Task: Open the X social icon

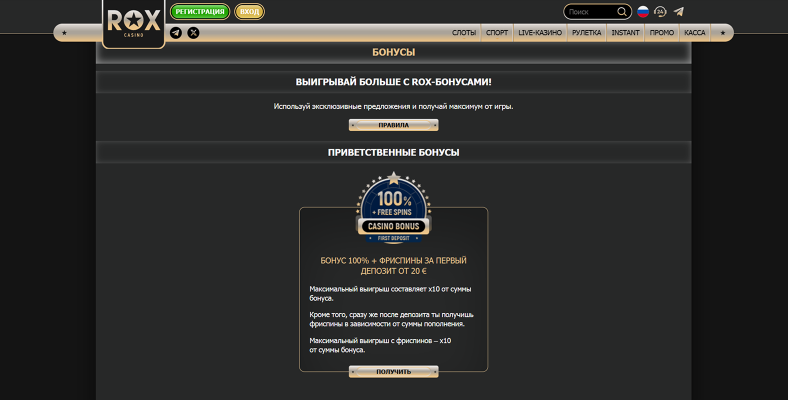Action: [x=193, y=33]
